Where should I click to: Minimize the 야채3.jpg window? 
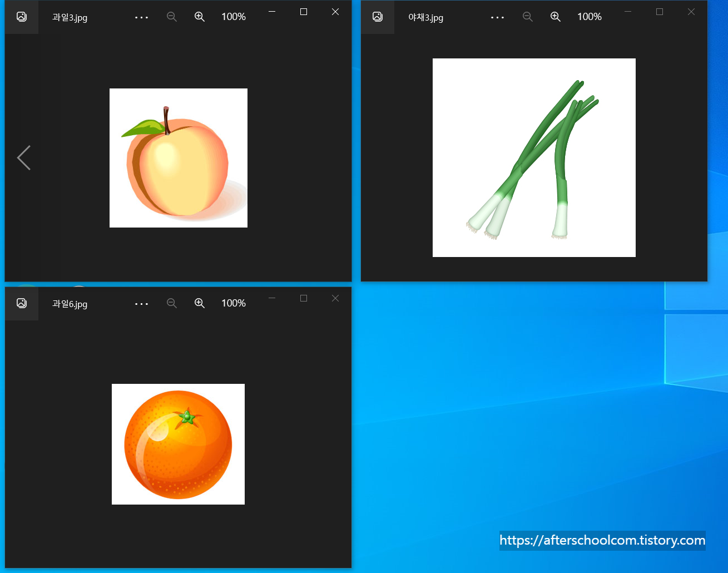pyautogui.click(x=628, y=12)
